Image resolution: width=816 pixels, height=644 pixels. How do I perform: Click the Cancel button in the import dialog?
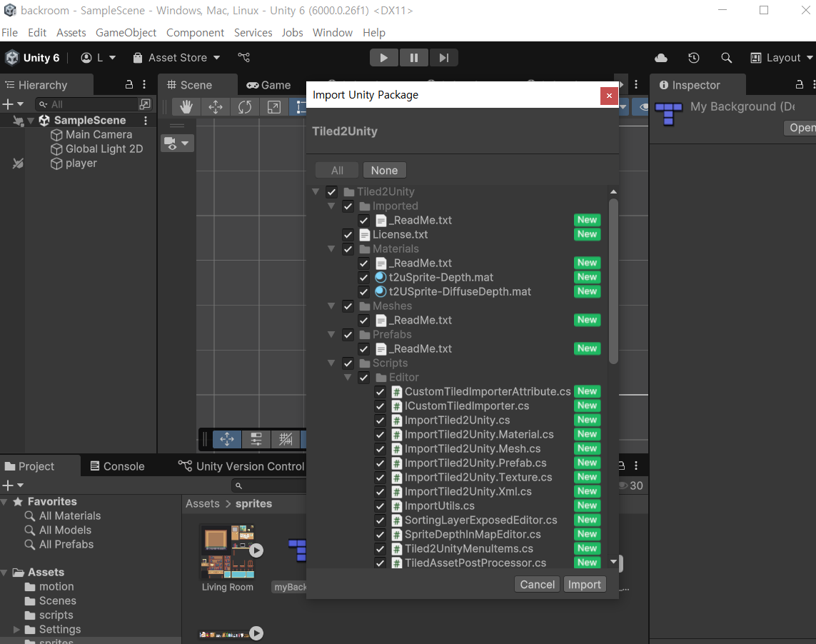click(x=537, y=585)
